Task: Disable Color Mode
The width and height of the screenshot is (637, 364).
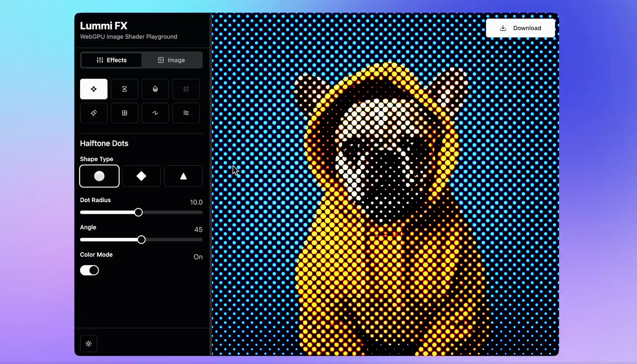Action: point(89,270)
